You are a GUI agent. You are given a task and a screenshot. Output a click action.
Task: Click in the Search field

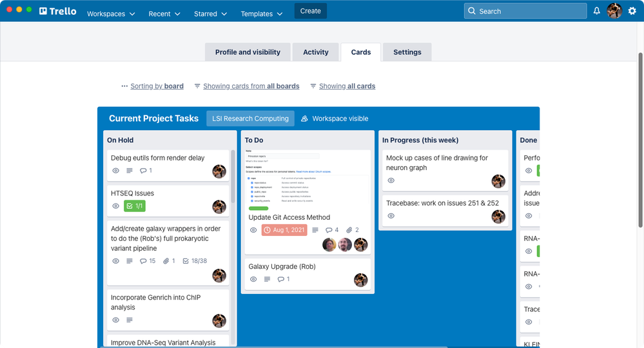(x=525, y=11)
